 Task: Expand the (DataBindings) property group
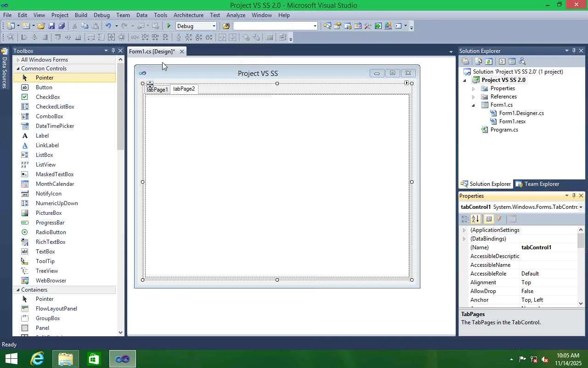(464, 239)
